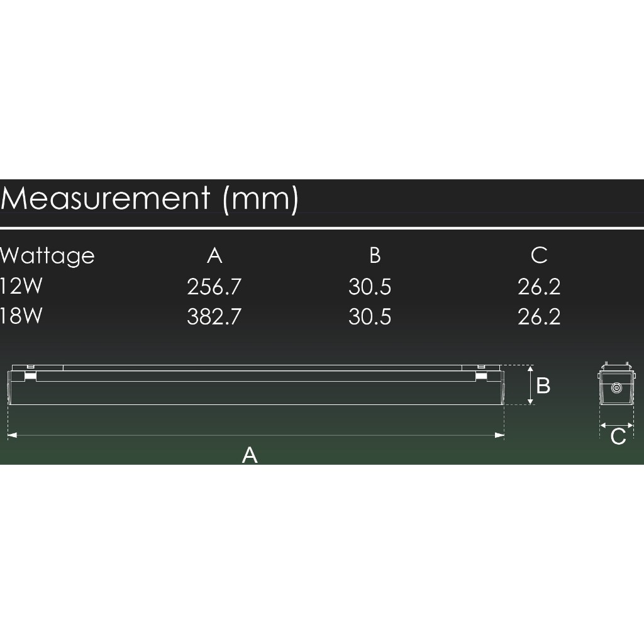The height and width of the screenshot is (644, 644).
Task: Select the column B header
Action: (x=375, y=255)
